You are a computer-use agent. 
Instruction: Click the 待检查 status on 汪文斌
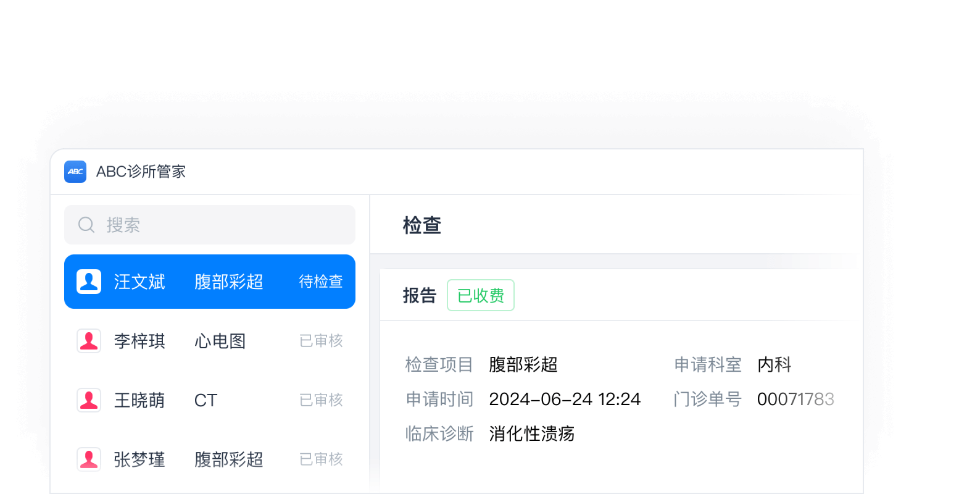[x=320, y=282]
